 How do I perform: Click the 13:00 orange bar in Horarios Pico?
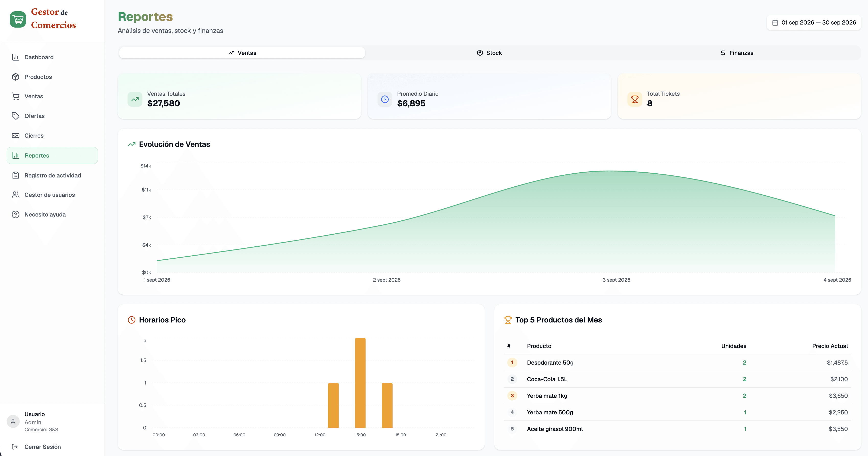(x=333, y=405)
